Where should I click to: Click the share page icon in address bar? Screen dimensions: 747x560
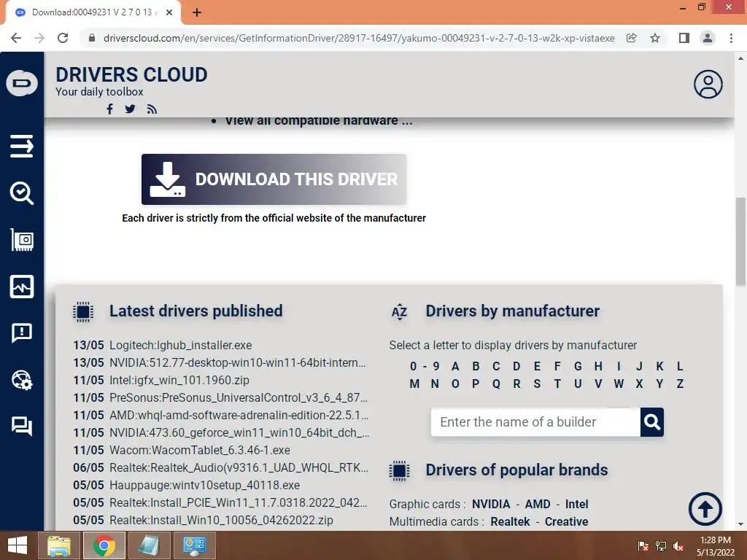632,38
